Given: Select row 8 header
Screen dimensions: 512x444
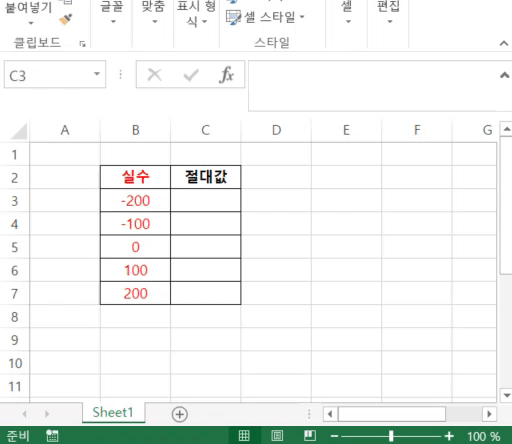Looking at the screenshot, I should coord(14,317).
